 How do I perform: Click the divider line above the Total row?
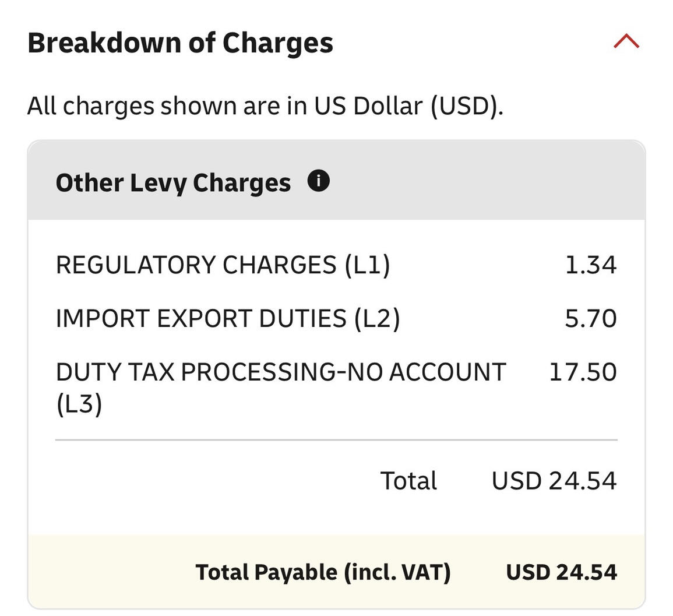336,440
